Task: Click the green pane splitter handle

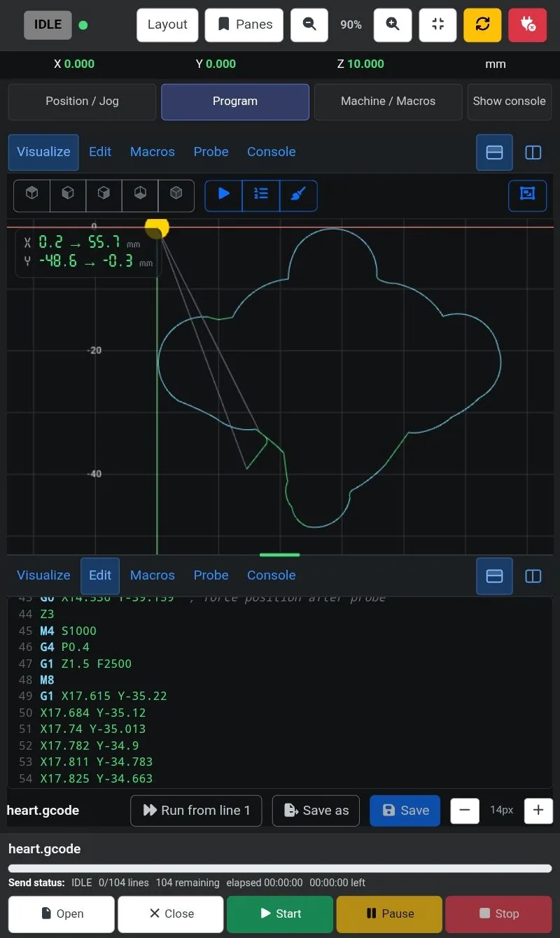Action: (280, 555)
